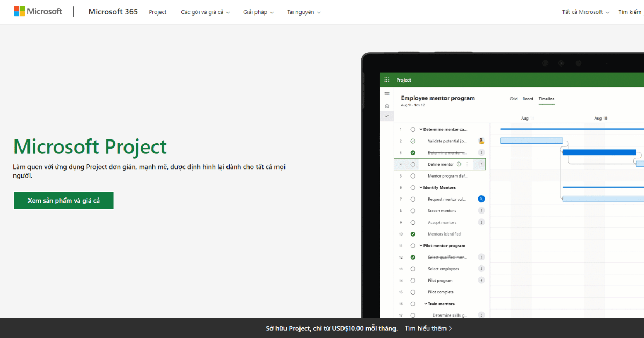Click blue assignee avatar on Request mentor row
This screenshot has width=644, height=338.
[x=481, y=199]
